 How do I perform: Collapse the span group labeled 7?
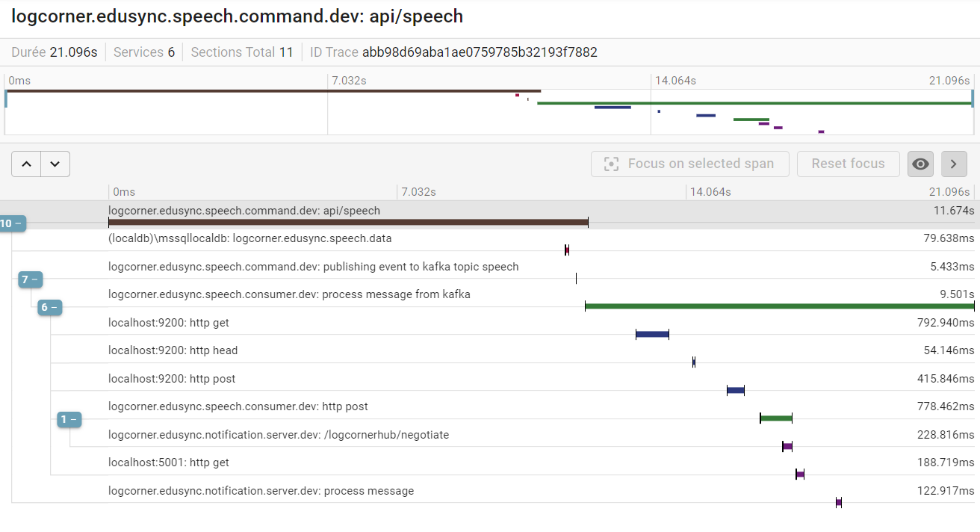(x=30, y=279)
